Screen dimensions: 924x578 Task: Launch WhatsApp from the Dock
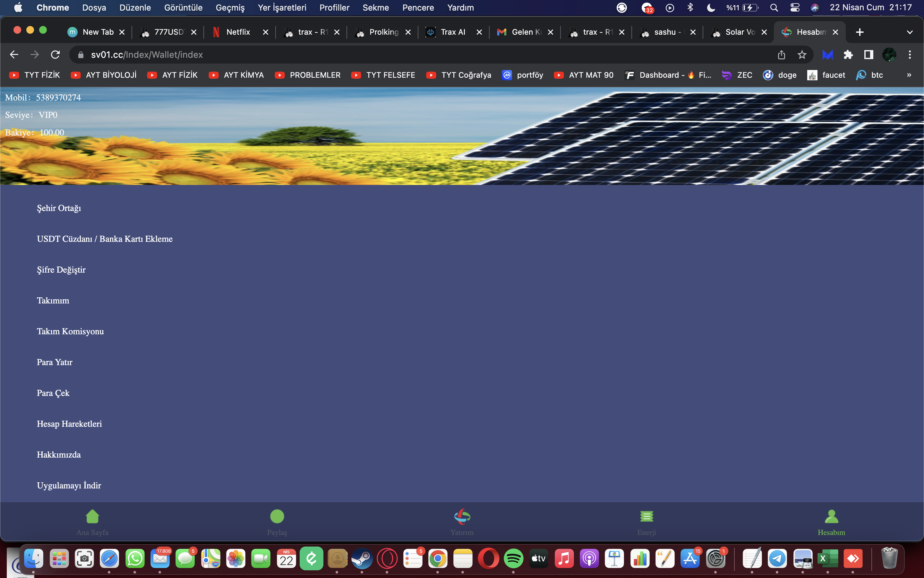click(135, 559)
